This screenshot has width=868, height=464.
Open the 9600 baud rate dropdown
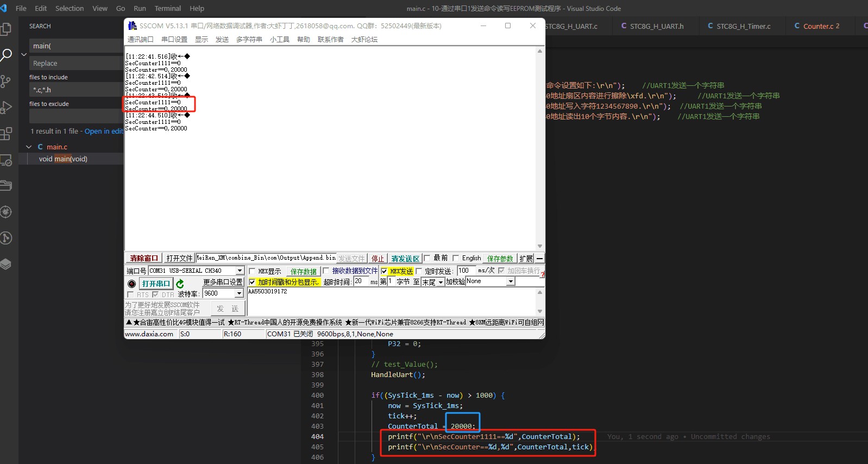pos(239,293)
